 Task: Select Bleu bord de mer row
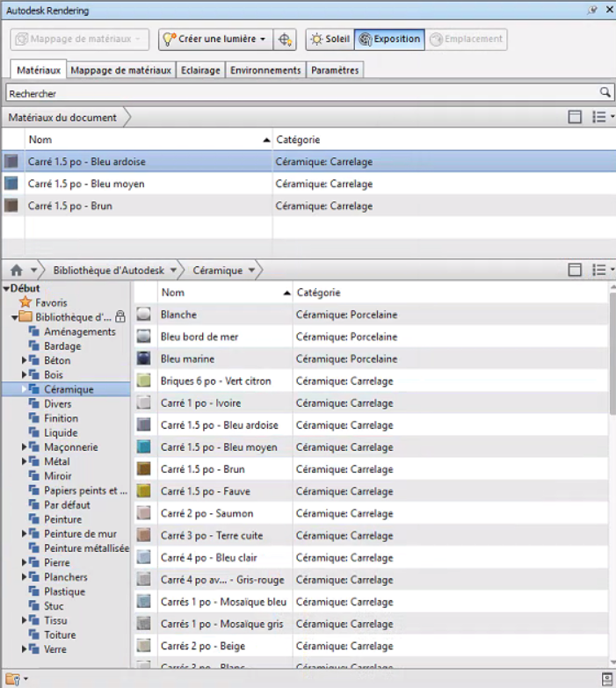click(371, 337)
